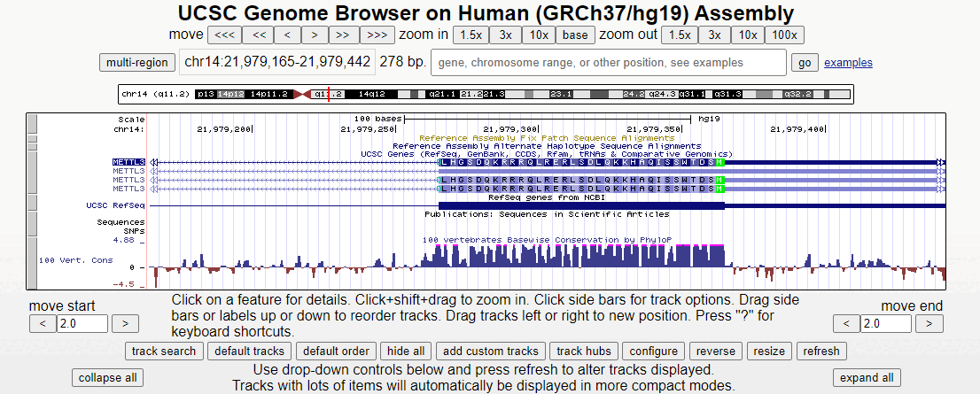This screenshot has height=394, width=980.
Task: Click the chr14 chromosome ideogram
Action: (x=485, y=94)
